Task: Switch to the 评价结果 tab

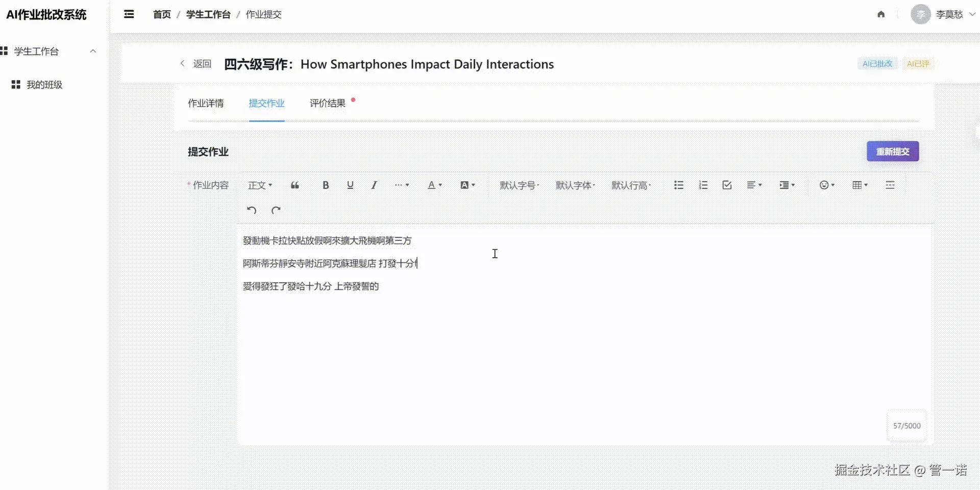Action: pos(327,103)
